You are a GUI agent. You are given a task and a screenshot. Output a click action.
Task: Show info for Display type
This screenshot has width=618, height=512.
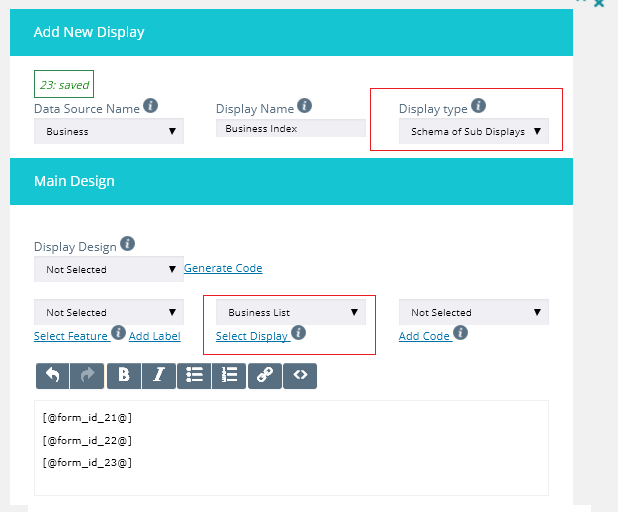click(x=478, y=106)
